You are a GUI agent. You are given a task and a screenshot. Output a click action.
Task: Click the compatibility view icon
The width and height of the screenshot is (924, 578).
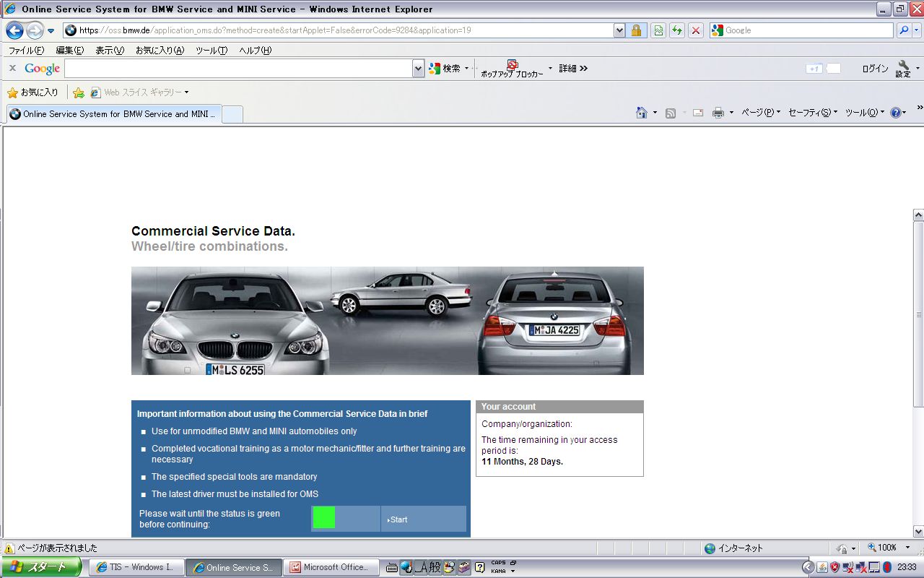click(658, 30)
